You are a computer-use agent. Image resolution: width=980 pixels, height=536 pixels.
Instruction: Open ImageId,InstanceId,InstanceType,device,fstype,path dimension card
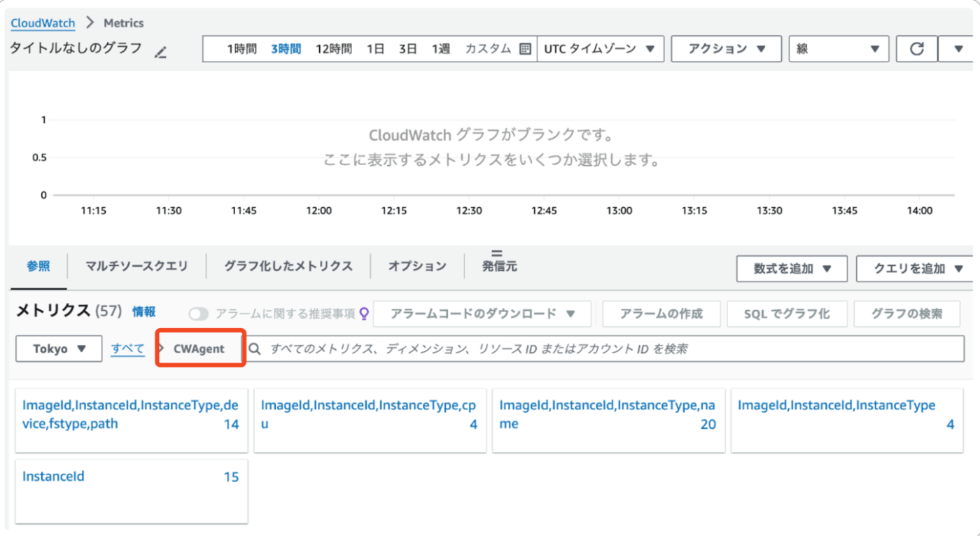(132, 422)
